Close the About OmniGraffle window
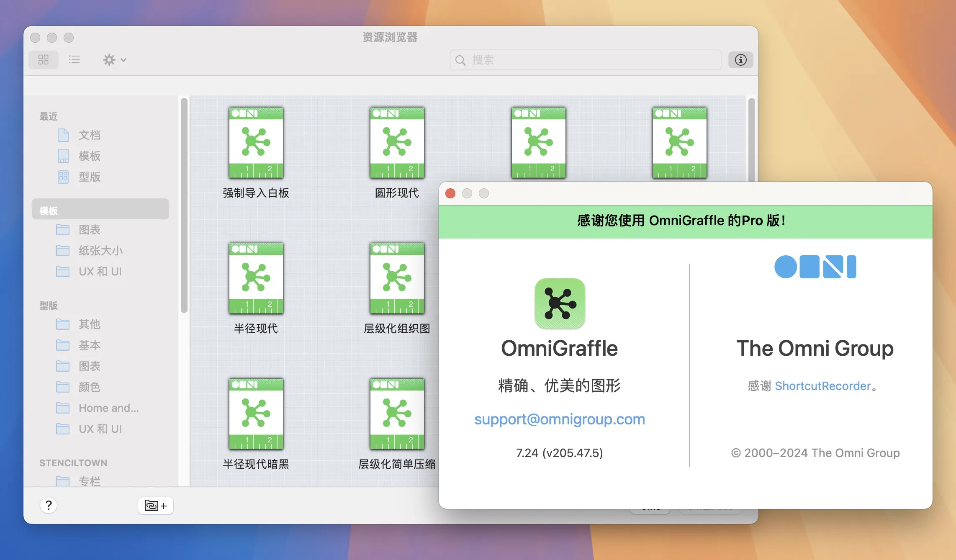Viewport: 956px width, 560px height. (x=450, y=193)
